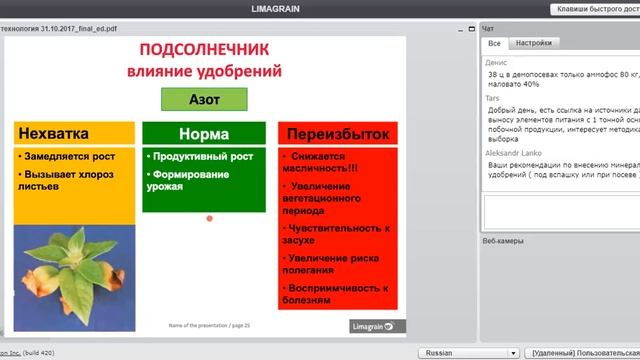Maximize the presentation panel
This screenshot has height=360, width=640.
(472, 29)
